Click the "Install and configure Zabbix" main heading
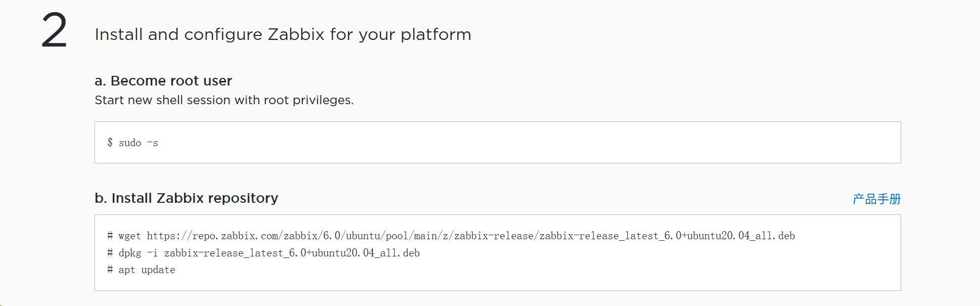This screenshot has width=980, height=306. point(283,34)
